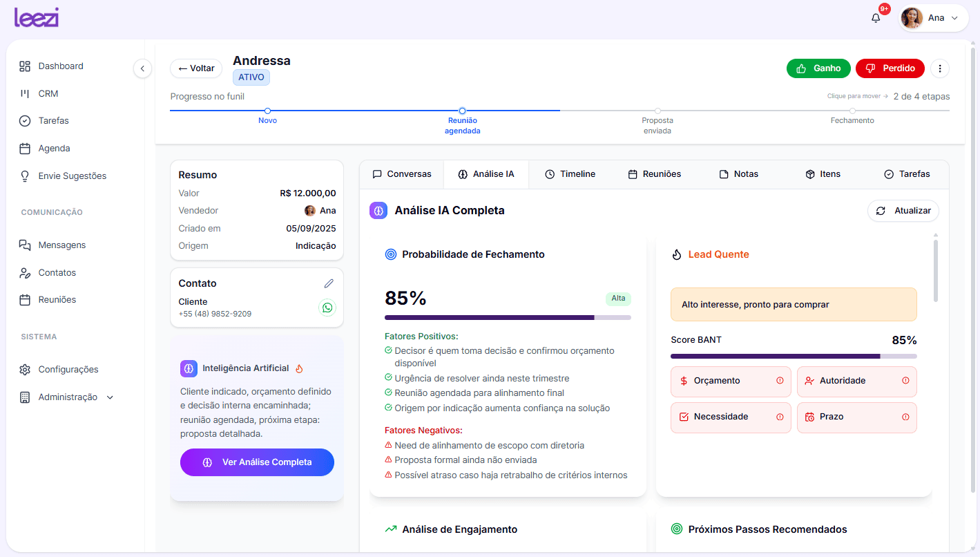Switch to the Timeline tab

click(x=570, y=174)
